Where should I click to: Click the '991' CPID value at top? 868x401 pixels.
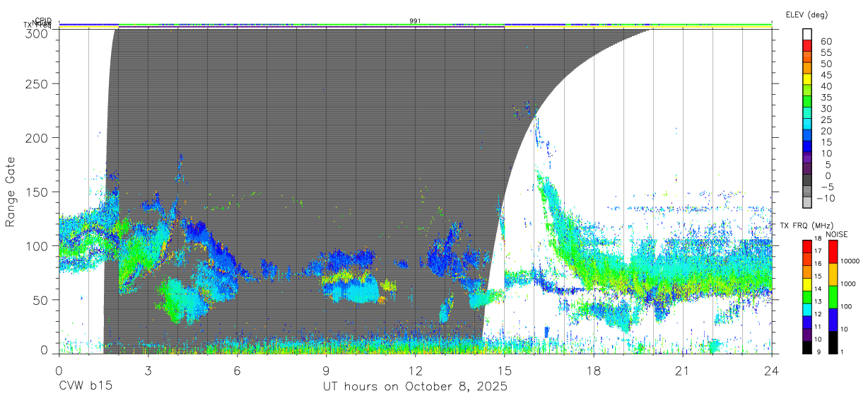pyautogui.click(x=416, y=21)
